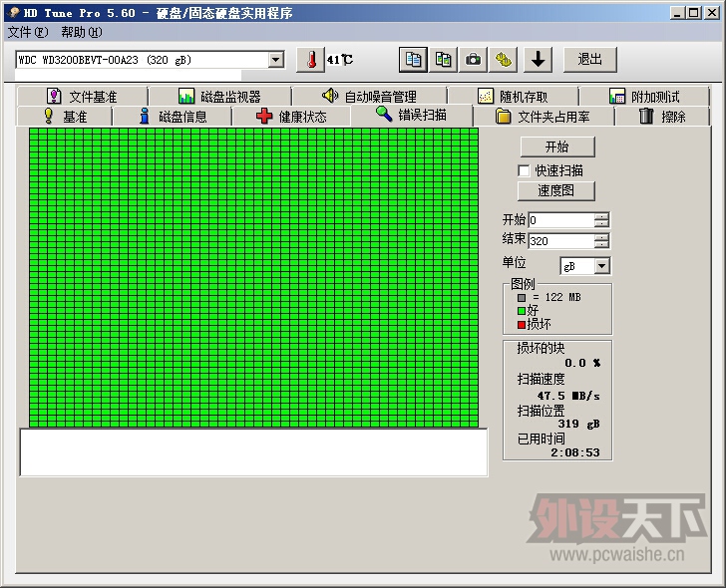The width and height of the screenshot is (726, 588).
Task: Click the down arrow minimize-to-tray icon
Action: [x=539, y=60]
